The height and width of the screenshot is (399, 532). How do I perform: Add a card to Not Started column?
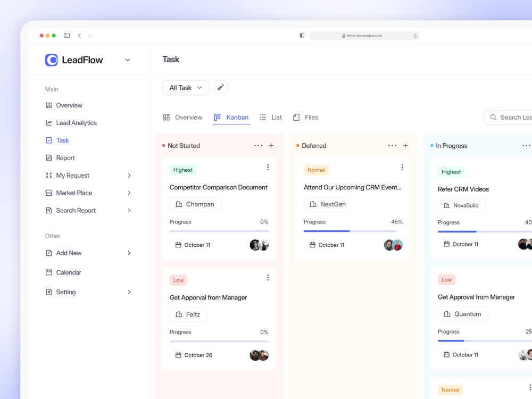[271, 146]
